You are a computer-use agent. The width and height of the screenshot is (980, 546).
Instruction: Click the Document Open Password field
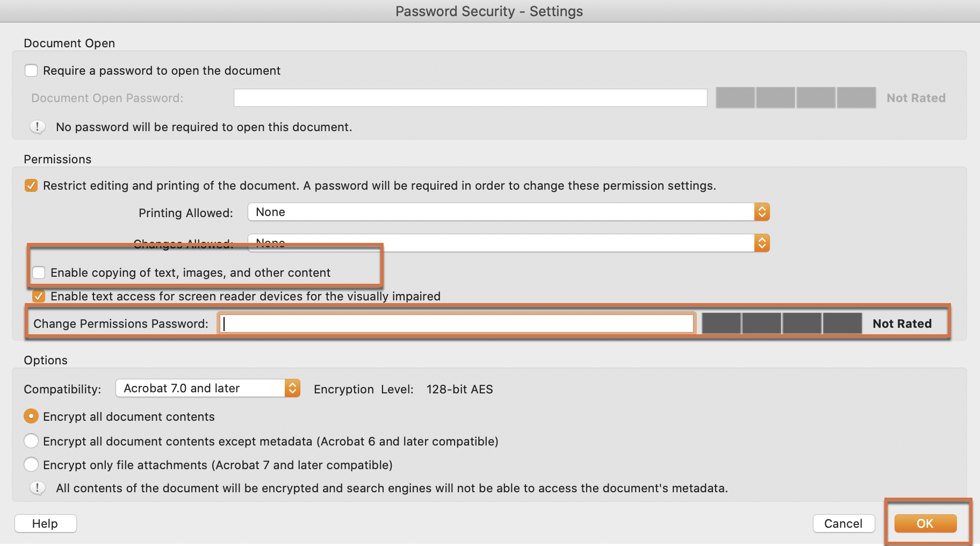[470, 98]
